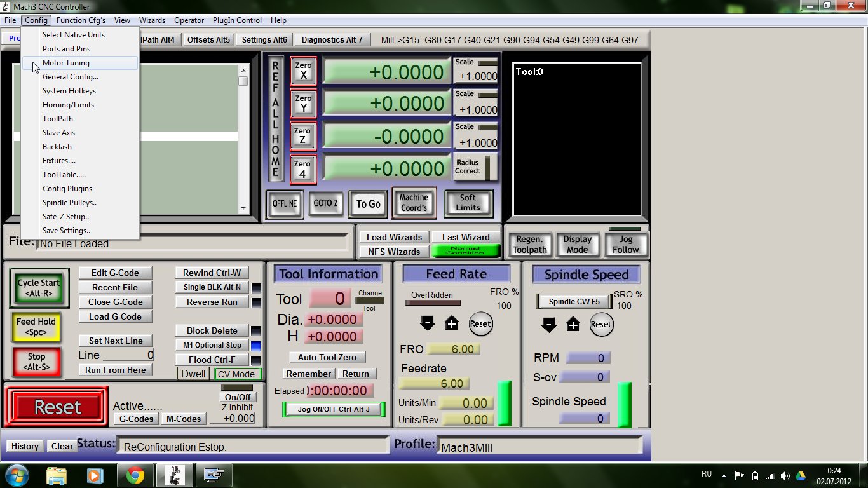868x488 pixels.
Task: Click the Zero X axis button
Action: click(x=303, y=71)
